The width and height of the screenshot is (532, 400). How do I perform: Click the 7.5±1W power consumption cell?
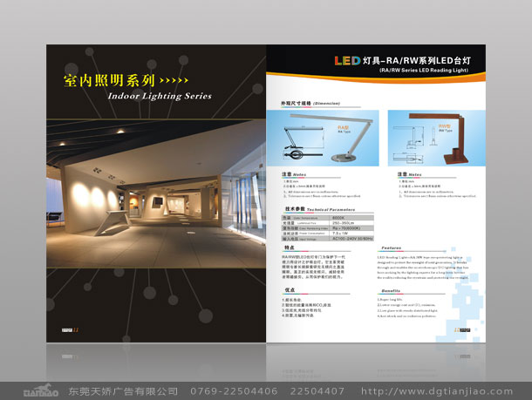351,234
